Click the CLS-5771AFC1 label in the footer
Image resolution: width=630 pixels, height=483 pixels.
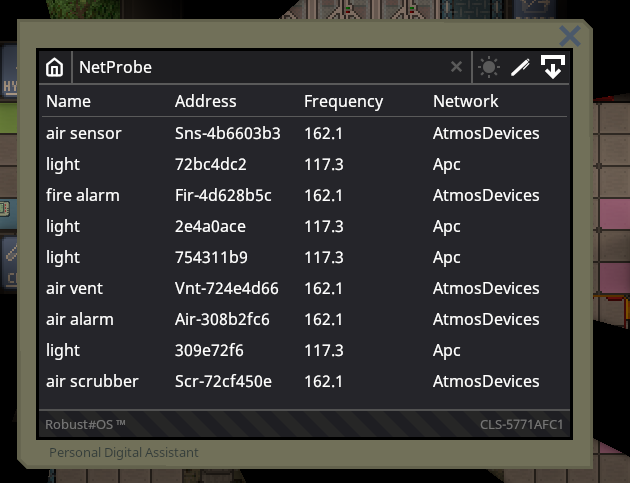(522, 425)
